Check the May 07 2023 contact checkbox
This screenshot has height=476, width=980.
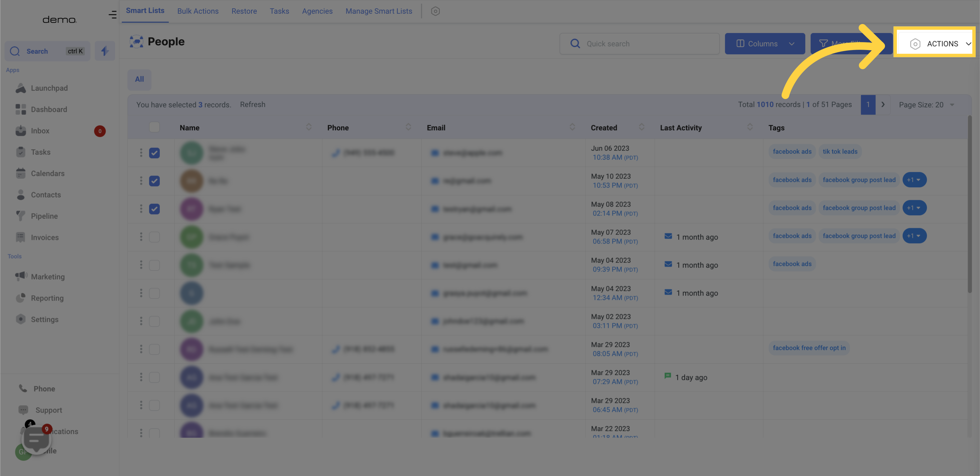click(x=154, y=237)
